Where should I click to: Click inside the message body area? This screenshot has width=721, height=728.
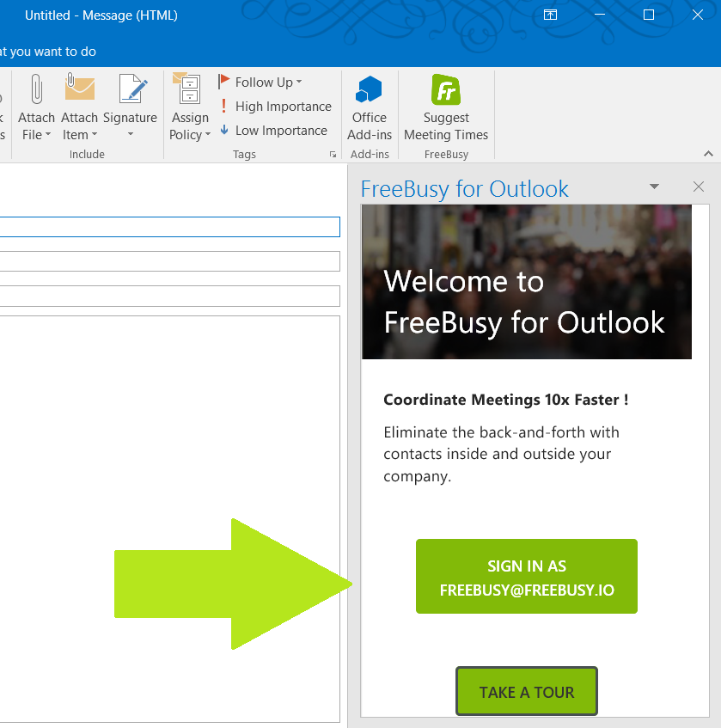[170, 518]
